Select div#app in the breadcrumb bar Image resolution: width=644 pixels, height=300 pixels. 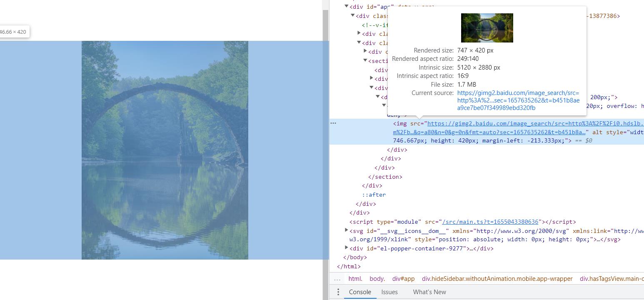click(404, 279)
